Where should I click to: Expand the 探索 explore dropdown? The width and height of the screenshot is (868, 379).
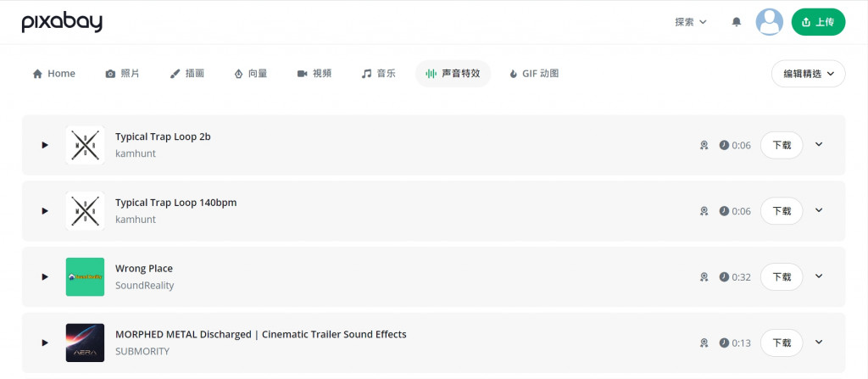(x=691, y=22)
